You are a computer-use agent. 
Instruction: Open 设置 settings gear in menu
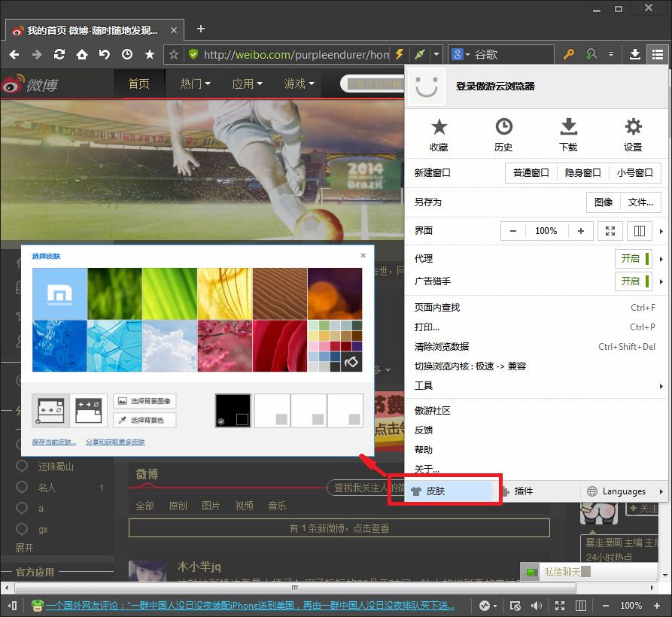click(x=633, y=134)
